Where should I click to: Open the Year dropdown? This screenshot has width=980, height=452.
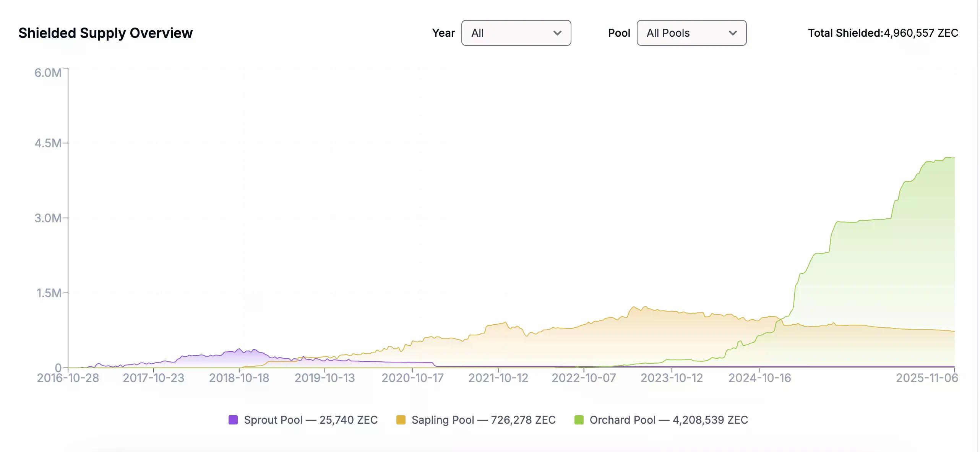(x=516, y=33)
